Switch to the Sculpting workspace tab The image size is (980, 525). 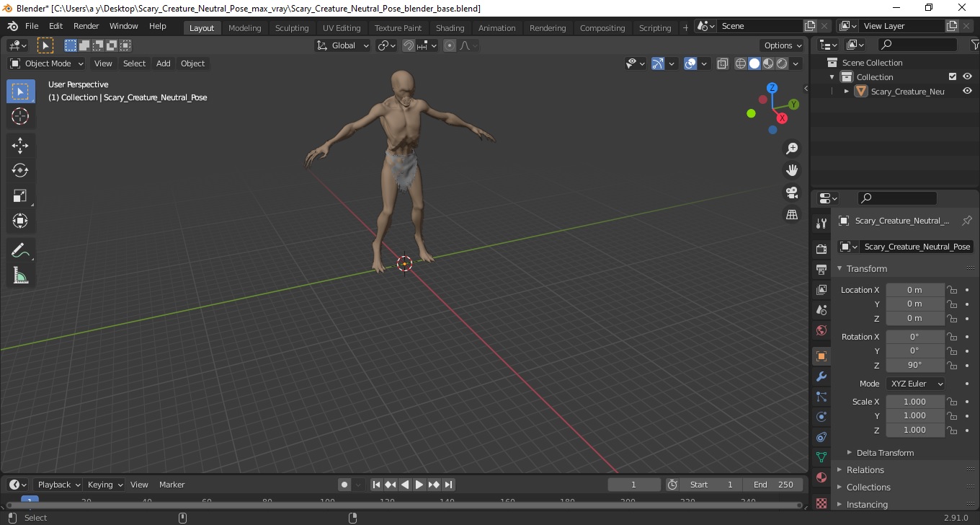292,27
